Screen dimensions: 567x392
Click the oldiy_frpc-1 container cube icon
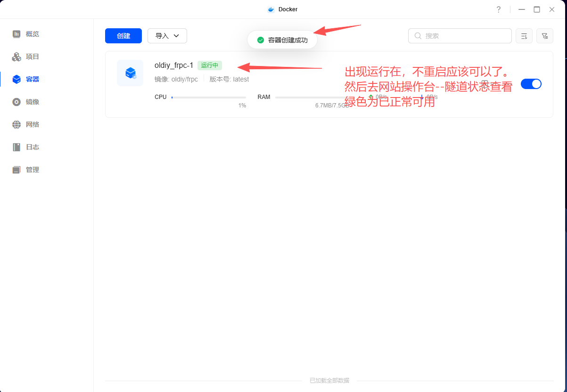[130, 73]
